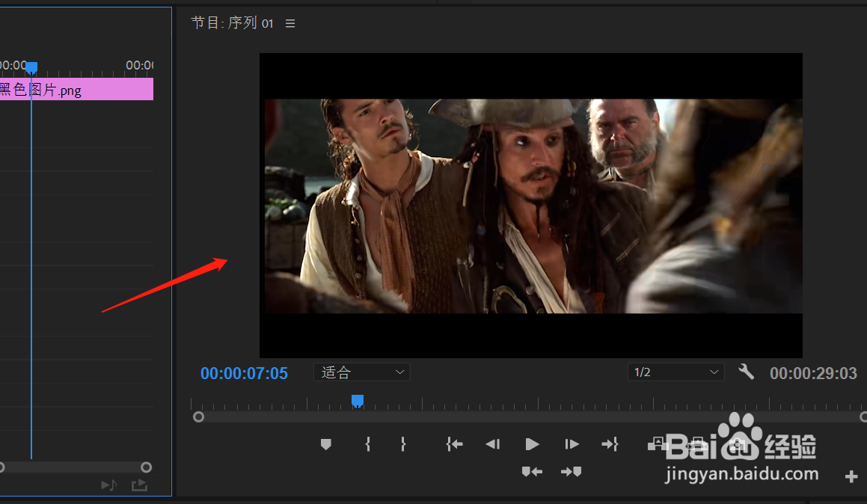Click the 00:00:29:03 duration readout
Screen dimensions: 867x504
click(x=813, y=374)
